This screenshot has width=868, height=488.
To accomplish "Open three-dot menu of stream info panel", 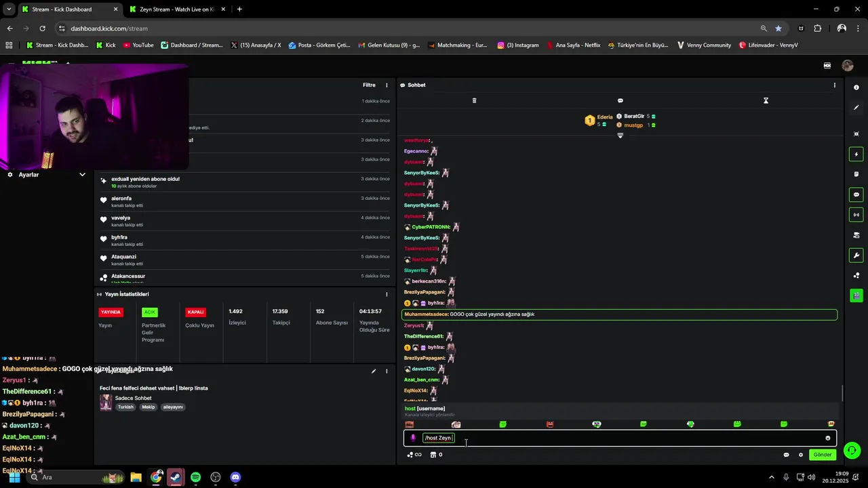I will 387,371.
